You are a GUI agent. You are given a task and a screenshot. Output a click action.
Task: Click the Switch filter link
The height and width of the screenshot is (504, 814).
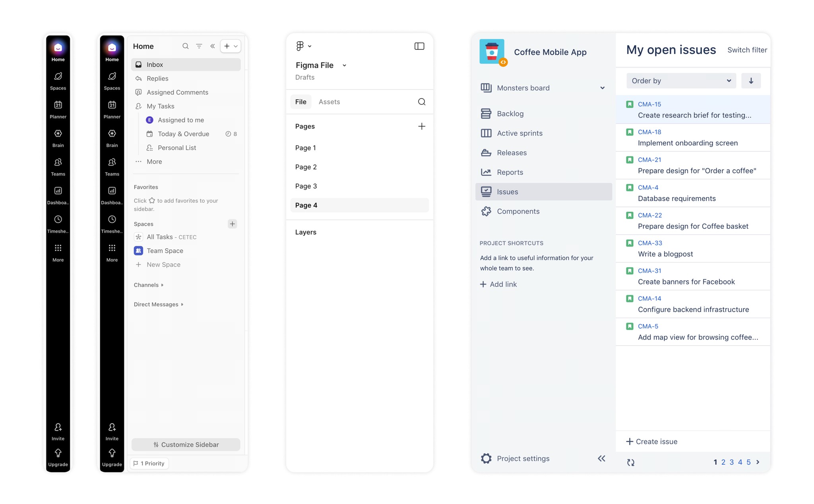click(x=747, y=50)
